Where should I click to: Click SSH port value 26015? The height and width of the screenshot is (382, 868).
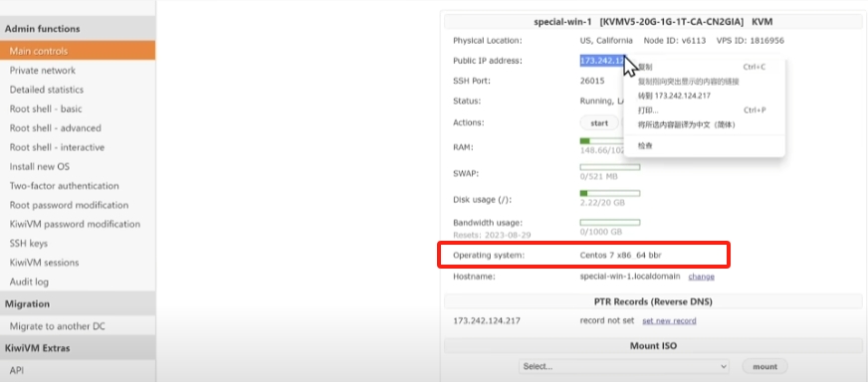point(592,81)
